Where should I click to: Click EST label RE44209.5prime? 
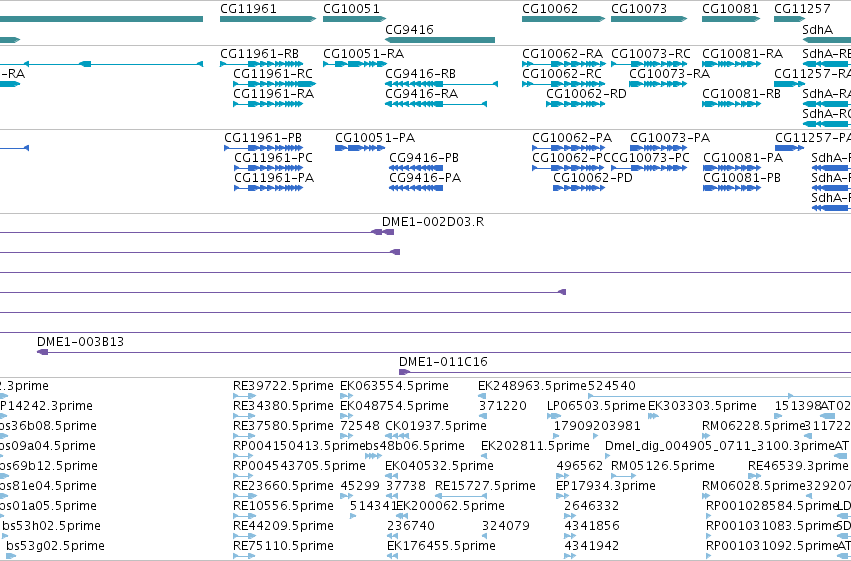tap(283, 526)
